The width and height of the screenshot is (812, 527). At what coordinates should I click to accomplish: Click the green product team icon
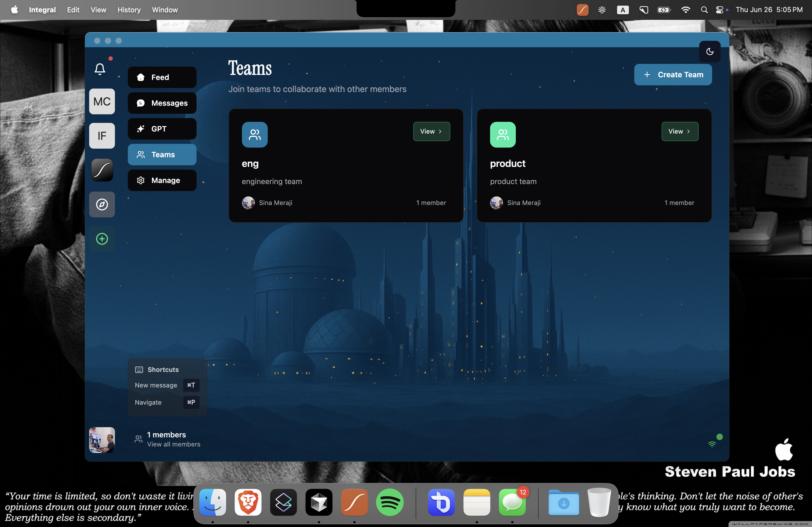tap(503, 135)
